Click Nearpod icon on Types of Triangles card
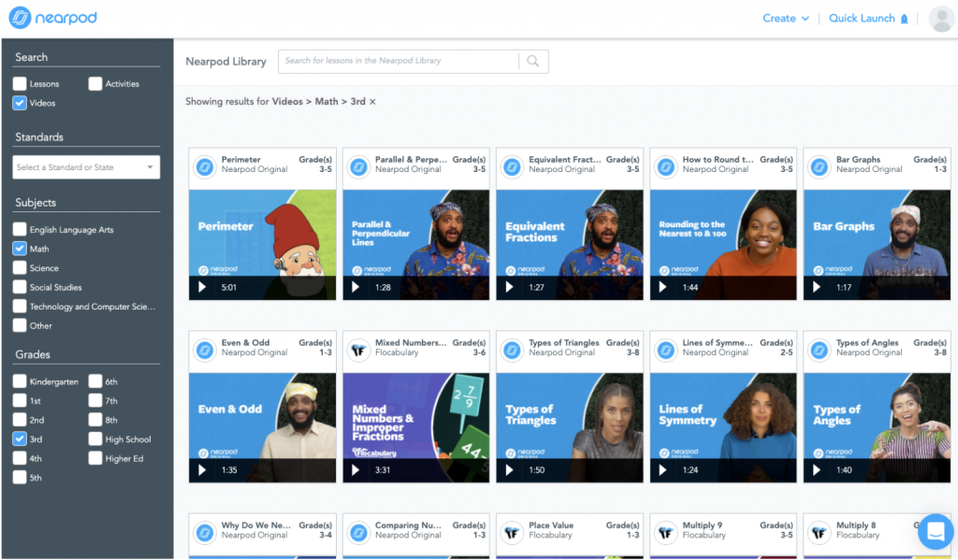The image size is (958, 560). click(x=513, y=350)
